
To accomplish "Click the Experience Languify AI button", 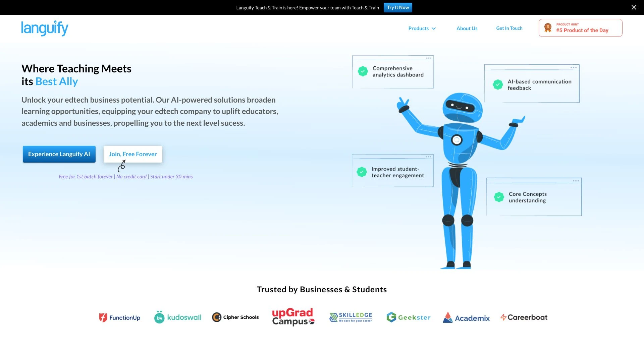I will [x=59, y=154].
